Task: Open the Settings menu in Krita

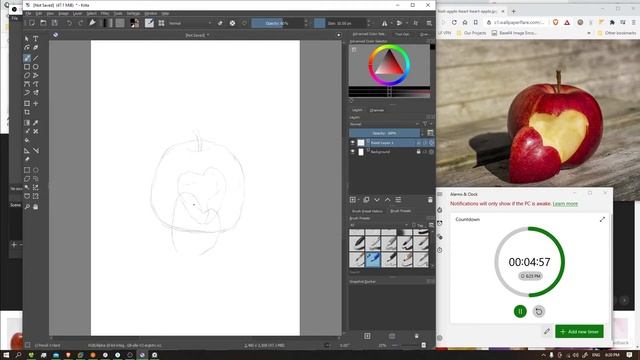Action: tap(133, 13)
